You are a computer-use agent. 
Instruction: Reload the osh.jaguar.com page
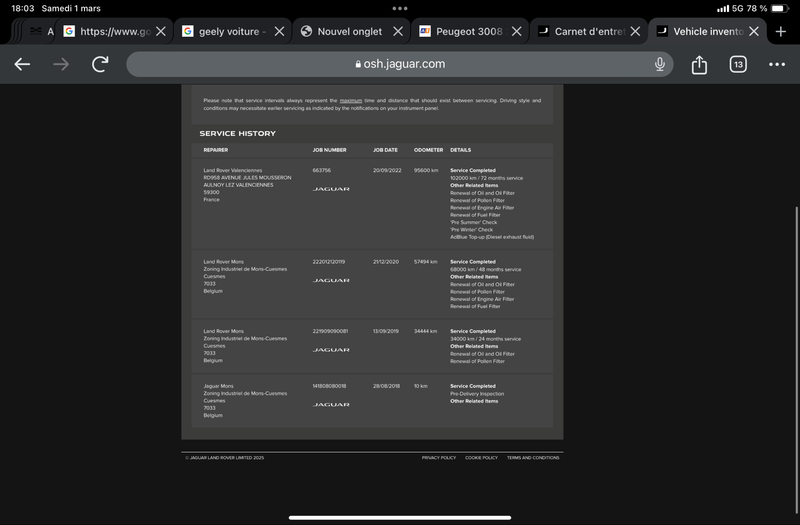(100, 64)
